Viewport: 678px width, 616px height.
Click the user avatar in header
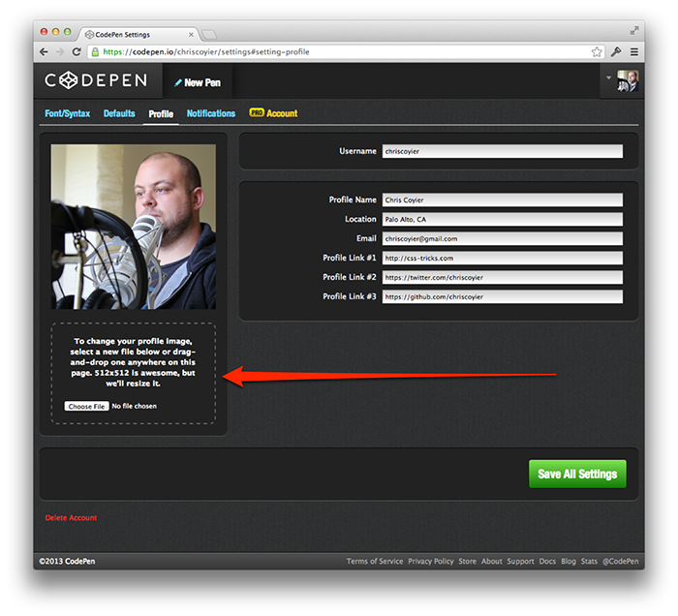(x=628, y=80)
